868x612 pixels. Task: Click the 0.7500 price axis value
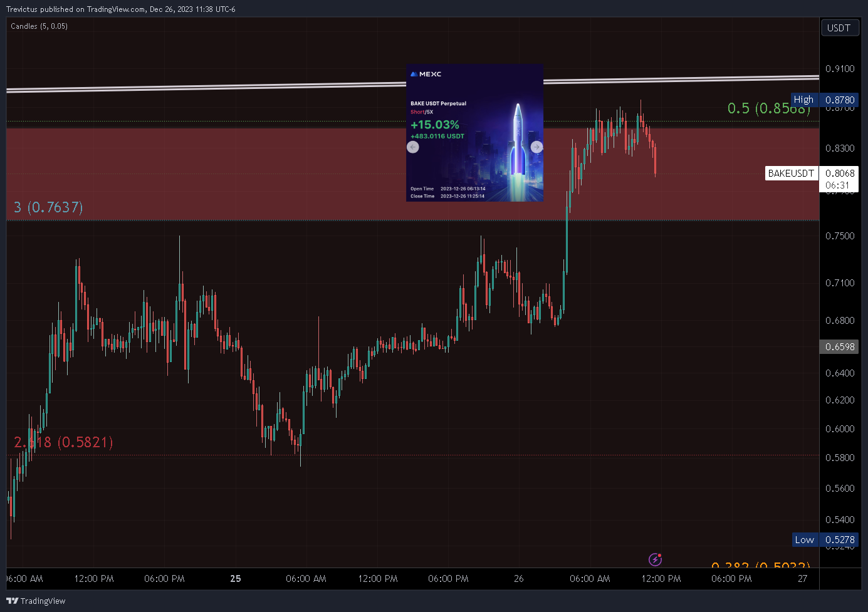pos(840,236)
